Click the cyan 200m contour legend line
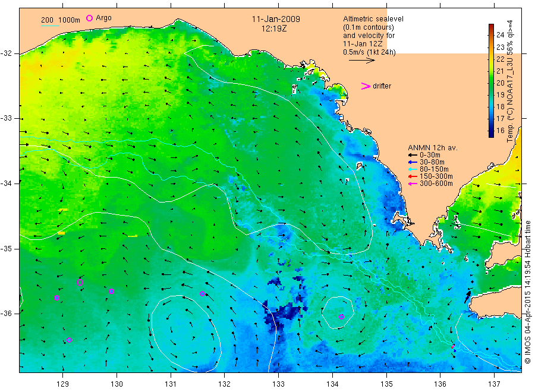This screenshot has width=535, height=392. (x=50, y=26)
